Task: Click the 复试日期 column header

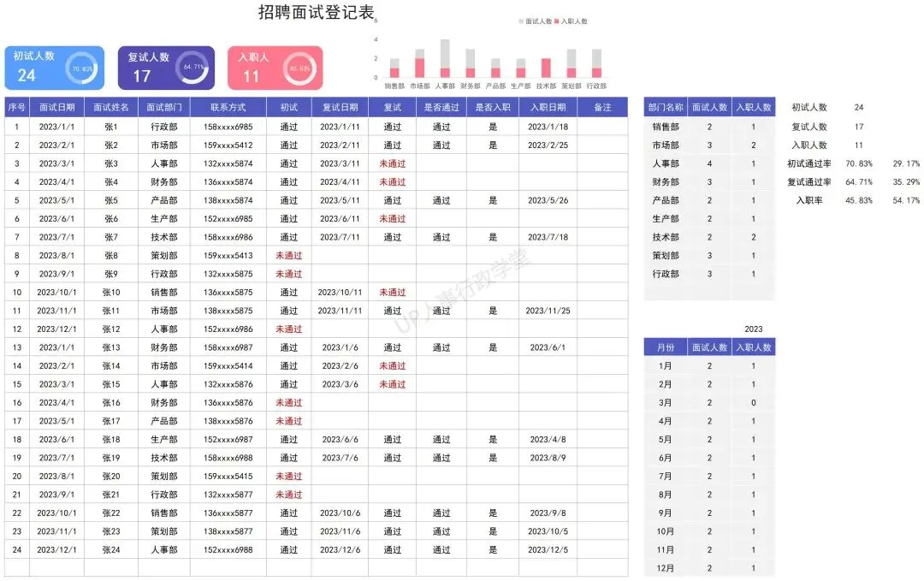Action: pyautogui.click(x=340, y=107)
